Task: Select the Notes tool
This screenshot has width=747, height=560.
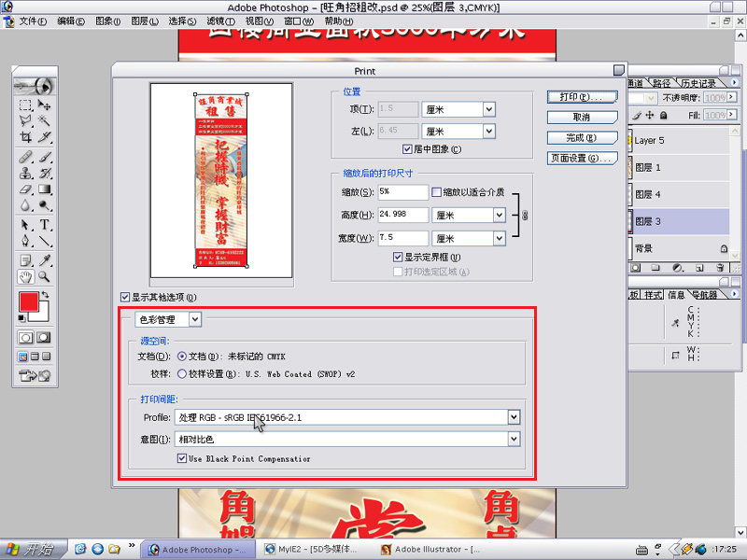Action: (x=25, y=260)
